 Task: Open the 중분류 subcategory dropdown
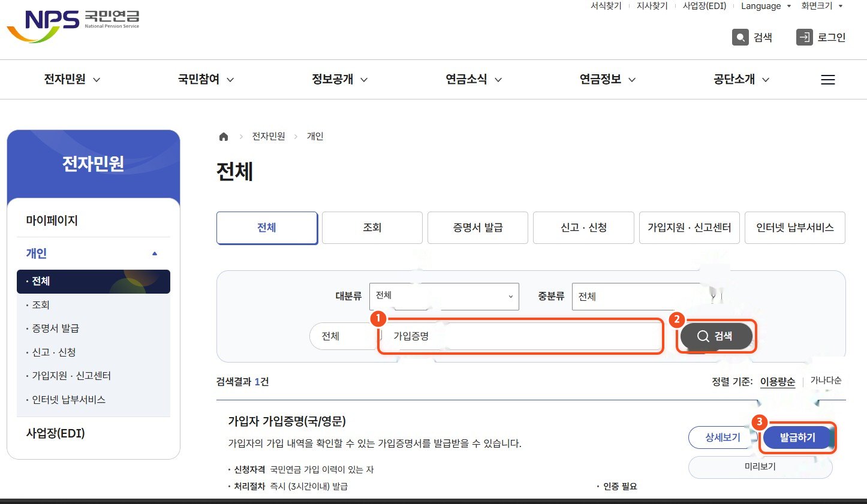(x=646, y=296)
